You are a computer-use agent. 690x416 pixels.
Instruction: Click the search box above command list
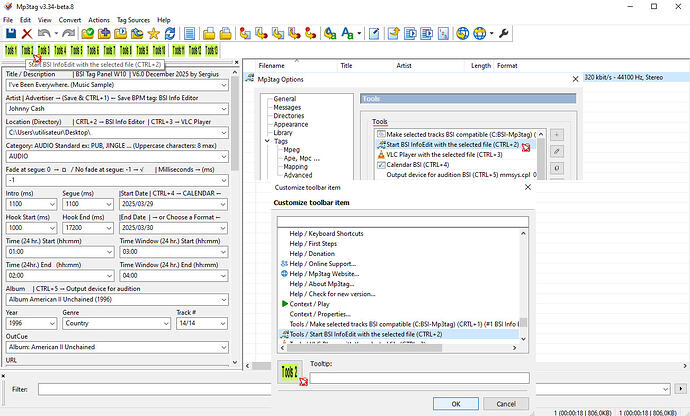(403, 221)
